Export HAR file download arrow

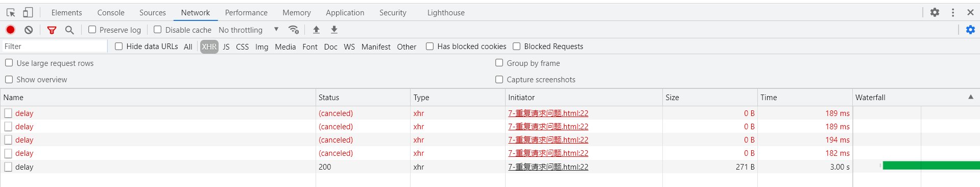coord(334,30)
